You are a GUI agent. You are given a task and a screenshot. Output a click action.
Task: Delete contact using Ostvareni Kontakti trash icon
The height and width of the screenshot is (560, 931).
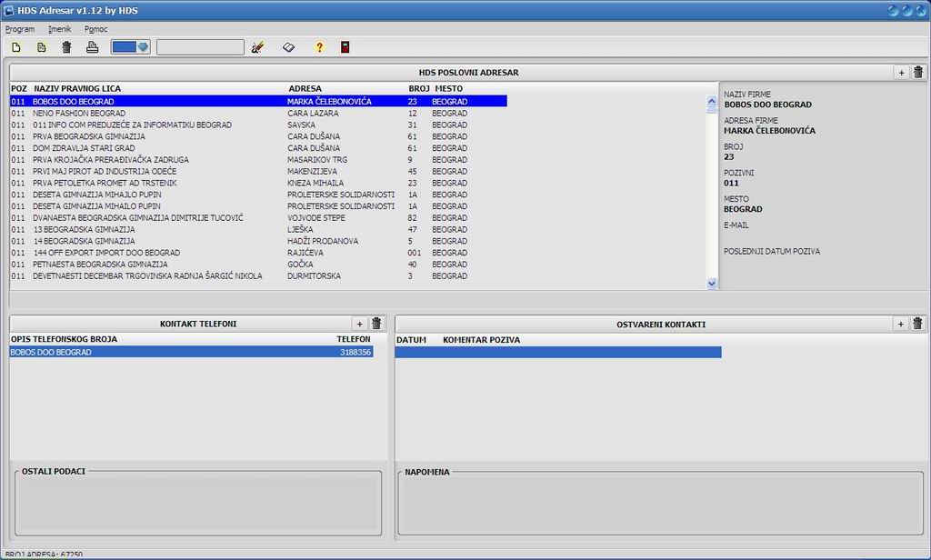click(917, 324)
